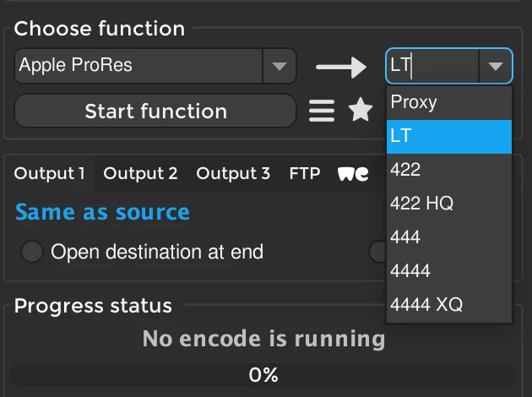Switch to the Output 1 tab
The width and height of the screenshot is (532, 397).
[x=50, y=173]
